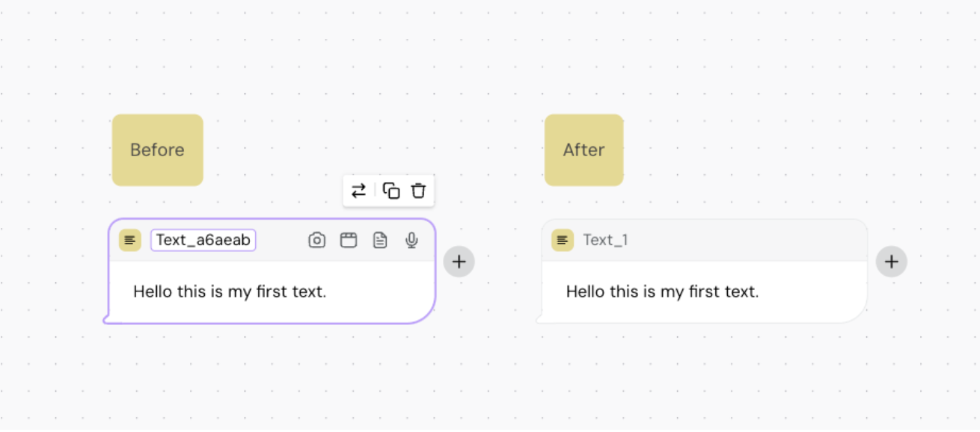
Task: Select the yellow After sticky note
Action: pos(584,149)
